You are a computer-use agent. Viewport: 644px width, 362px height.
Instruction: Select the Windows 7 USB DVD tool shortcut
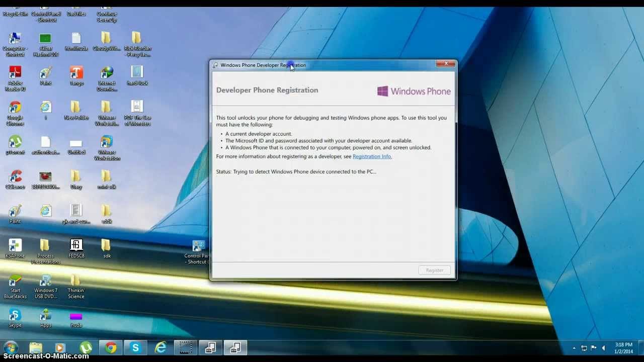click(x=46, y=287)
